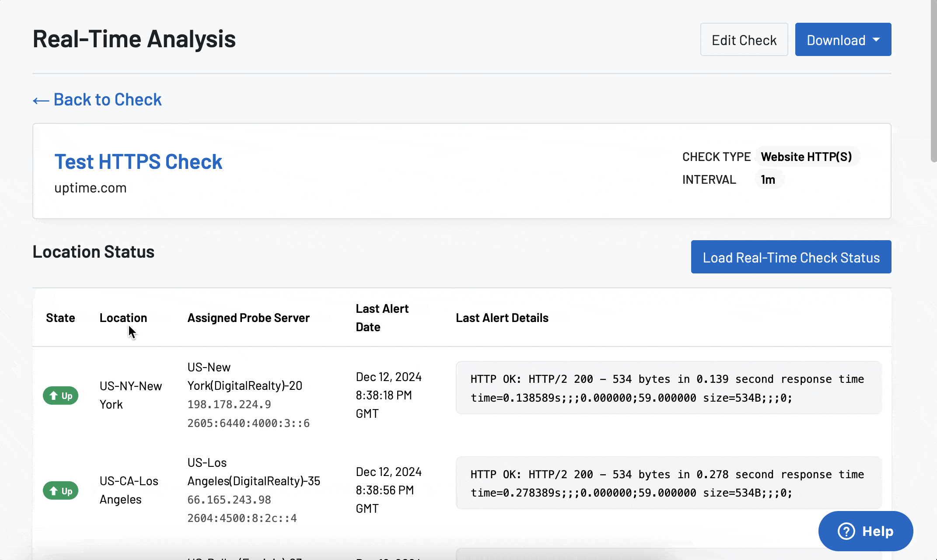The width and height of the screenshot is (937, 560).
Task: Click the State column header to sort
Action: (61, 317)
